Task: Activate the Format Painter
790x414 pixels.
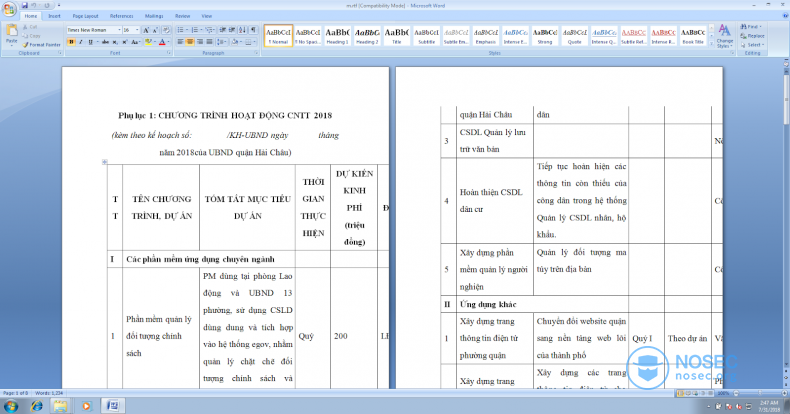Action: pos(41,45)
